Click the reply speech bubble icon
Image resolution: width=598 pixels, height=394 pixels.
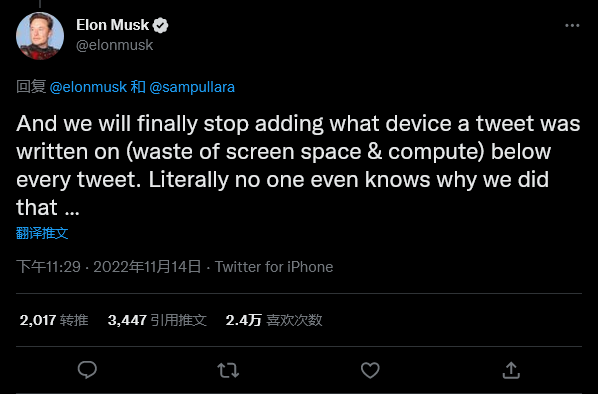point(87,370)
